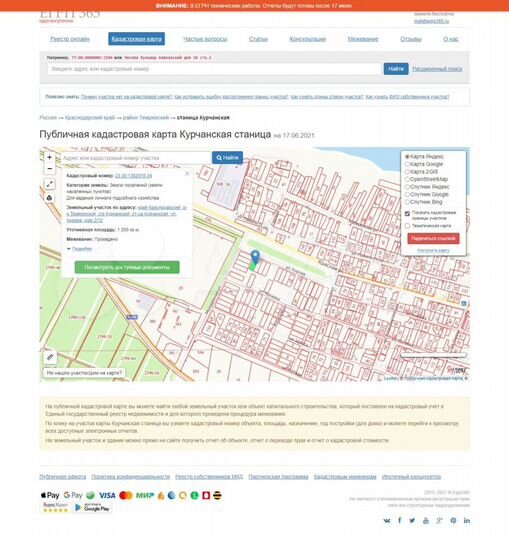
Task: Click Краснодарский край breadcrumb
Action: click(x=90, y=117)
